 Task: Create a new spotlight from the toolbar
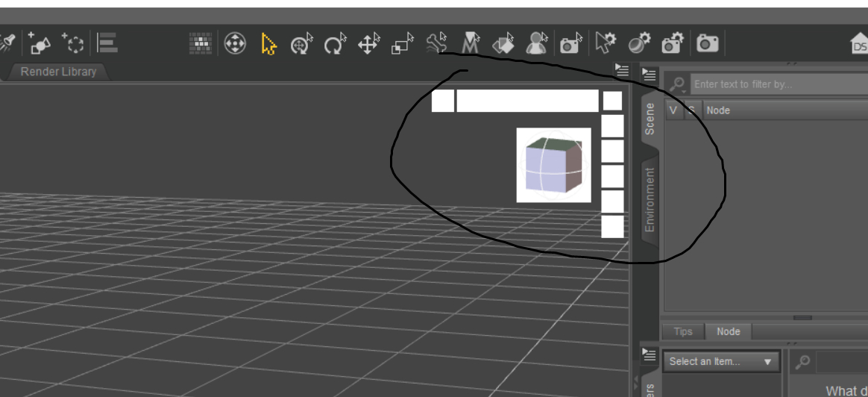[x=7, y=43]
